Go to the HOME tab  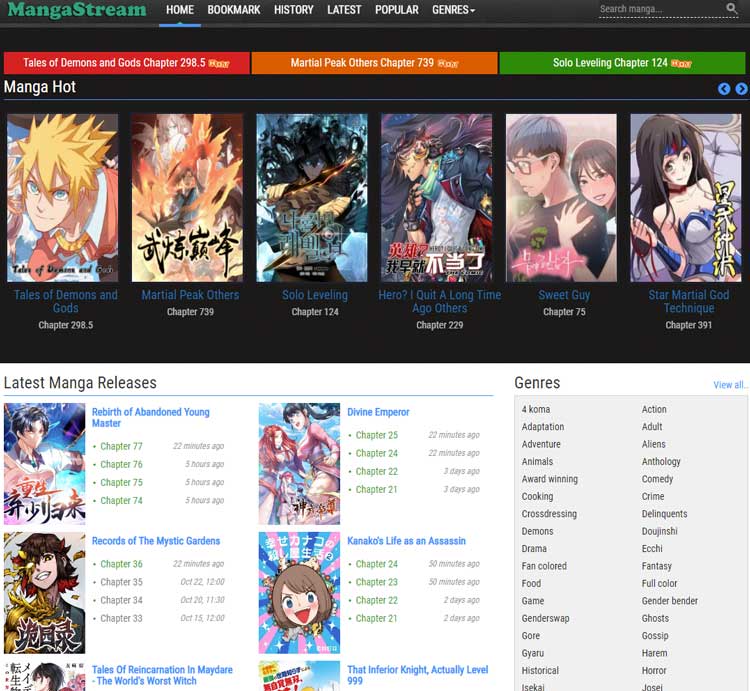[x=180, y=10]
